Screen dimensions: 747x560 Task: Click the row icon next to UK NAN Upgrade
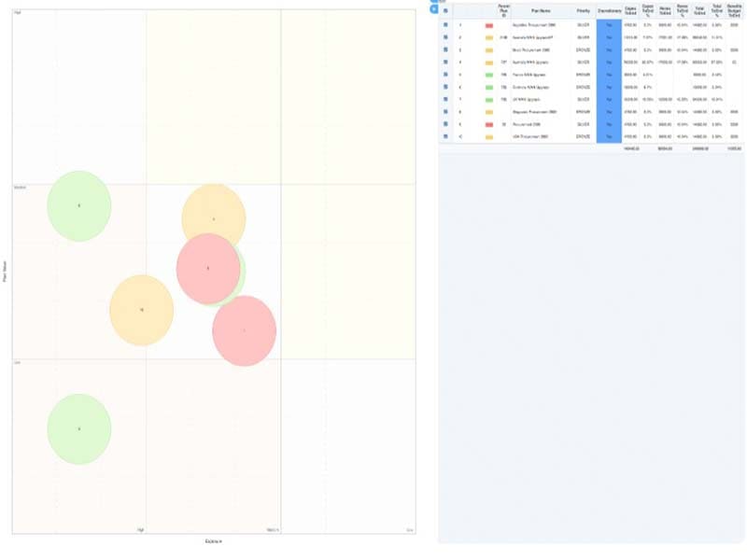(x=445, y=99)
